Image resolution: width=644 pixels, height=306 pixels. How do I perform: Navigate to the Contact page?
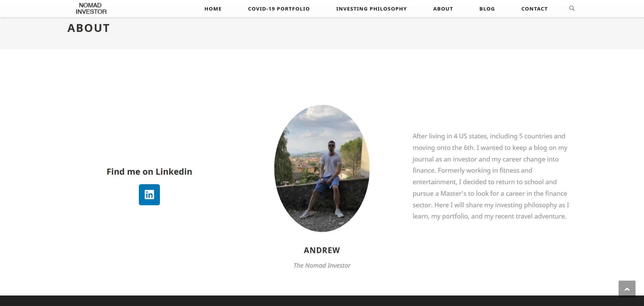534,9
